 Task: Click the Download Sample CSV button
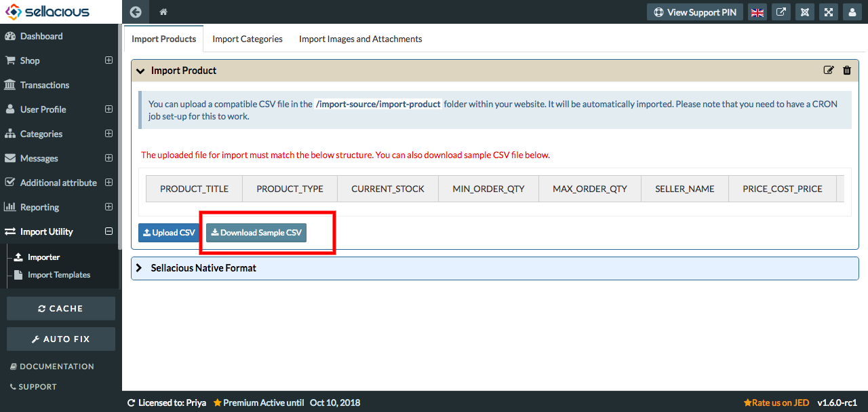256,233
